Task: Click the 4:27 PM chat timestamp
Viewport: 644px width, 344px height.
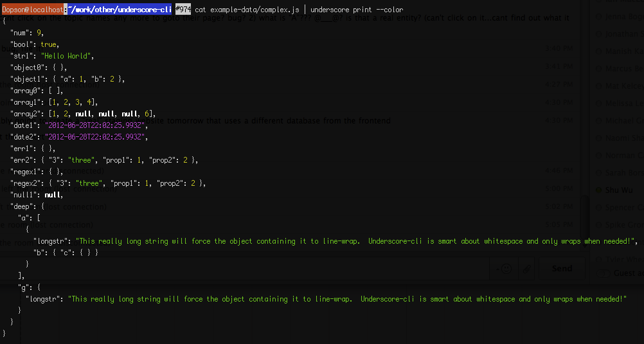Action: tap(559, 84)
